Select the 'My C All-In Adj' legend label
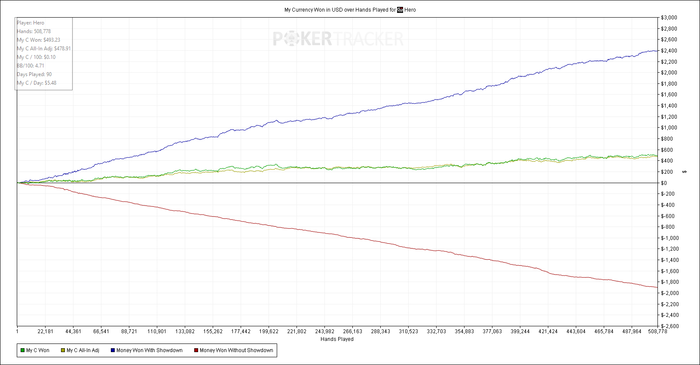The width and height of the screenshot is (700, 365). point(83,351)
